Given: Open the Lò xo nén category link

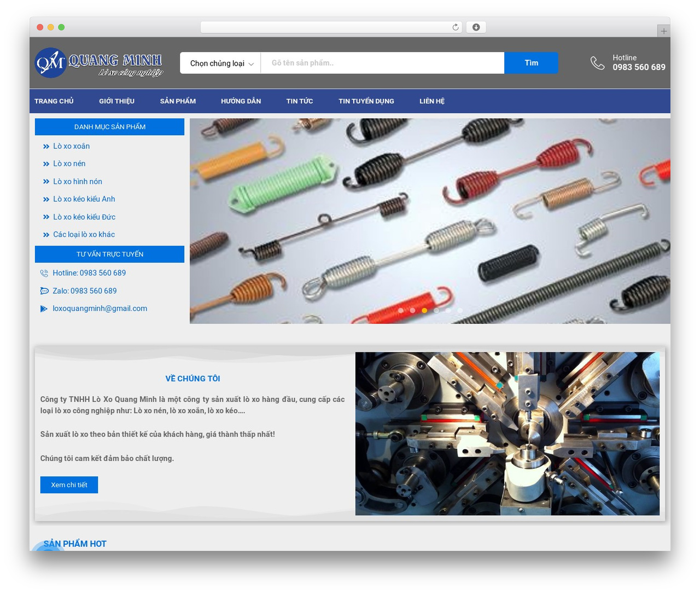Looking at the screenshot, I should 69,164.
